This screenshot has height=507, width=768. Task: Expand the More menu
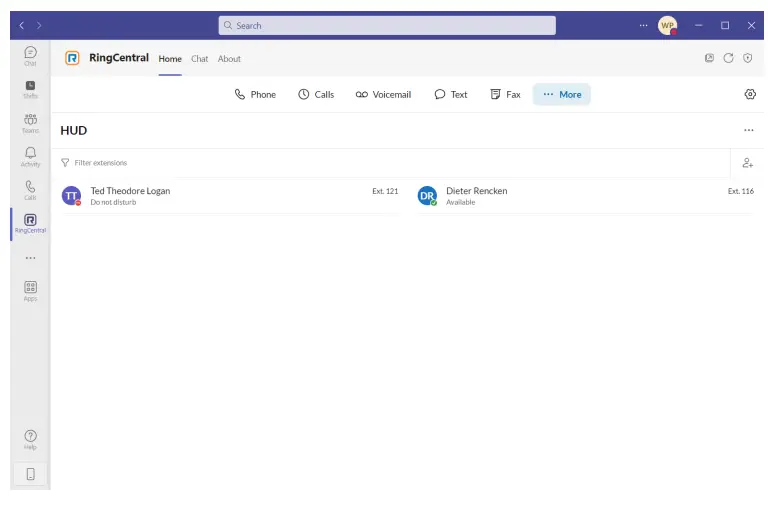(x=562, y=95)
